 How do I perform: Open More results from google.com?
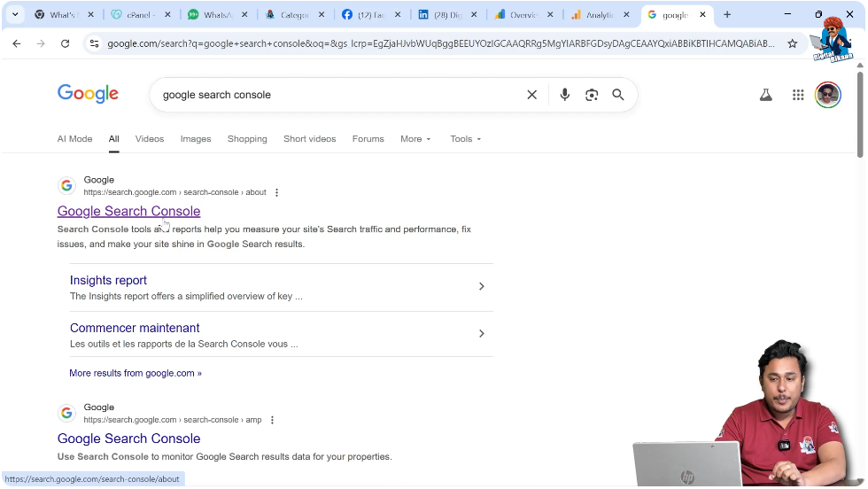135,373
